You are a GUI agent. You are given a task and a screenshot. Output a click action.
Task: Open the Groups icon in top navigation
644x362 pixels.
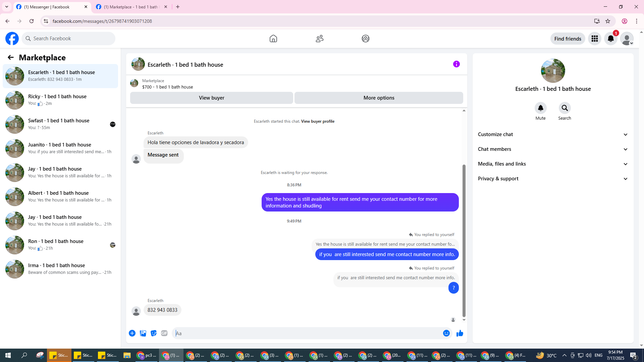(366, 39)
